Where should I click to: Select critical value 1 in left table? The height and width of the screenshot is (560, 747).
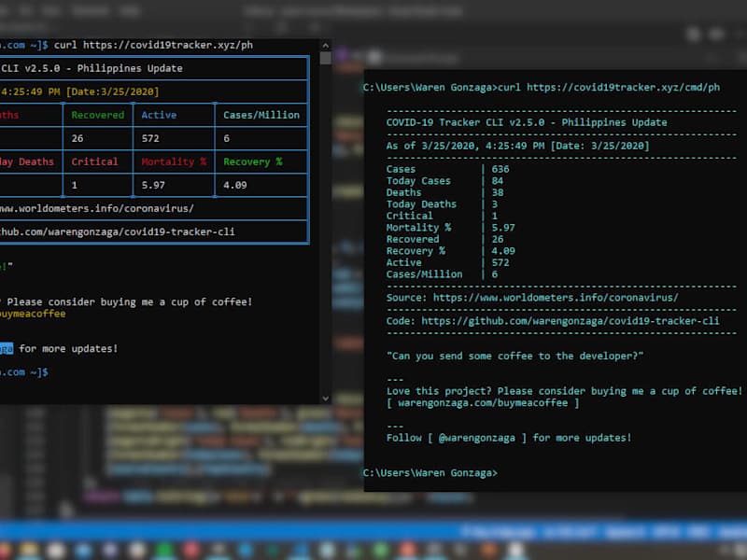tap(75, 185)
